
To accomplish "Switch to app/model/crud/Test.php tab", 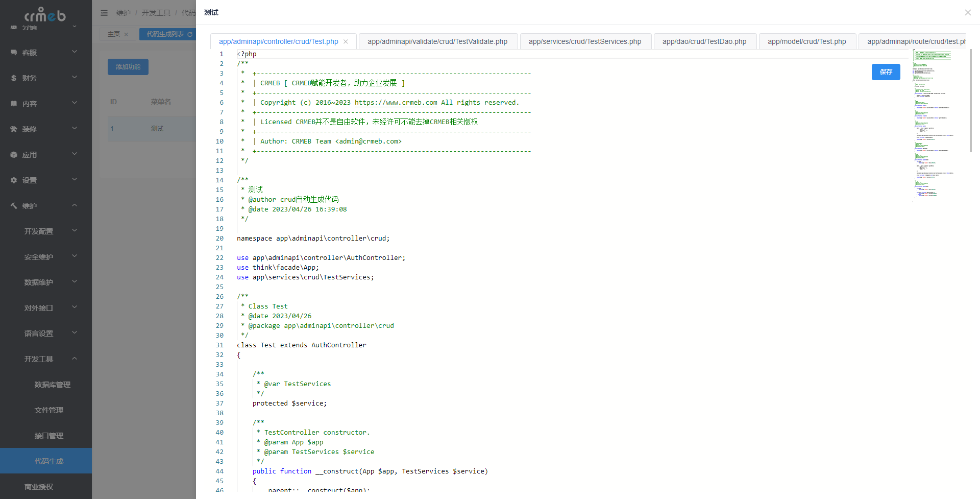I will pyautogui.click(x=806, y=42).
